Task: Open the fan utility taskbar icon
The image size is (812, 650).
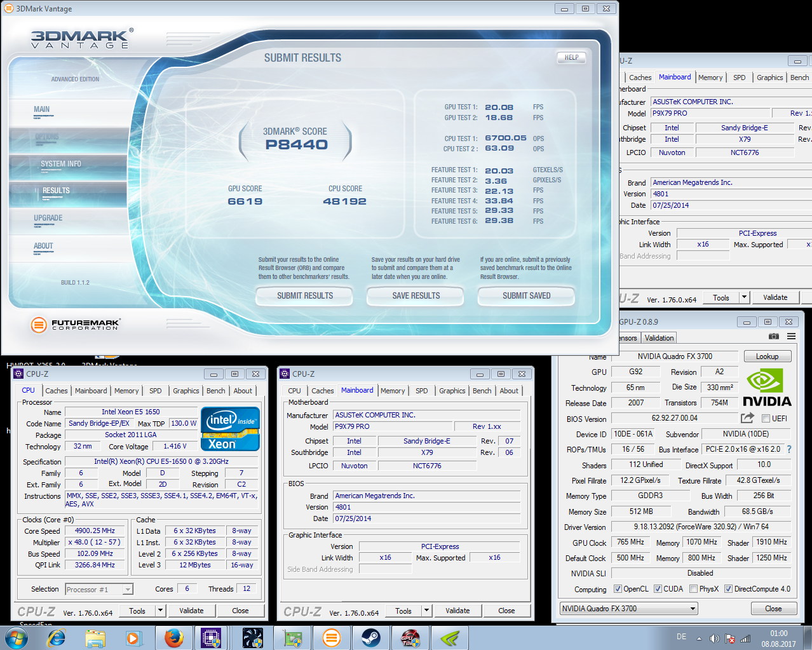Action: tap(252, 638)
